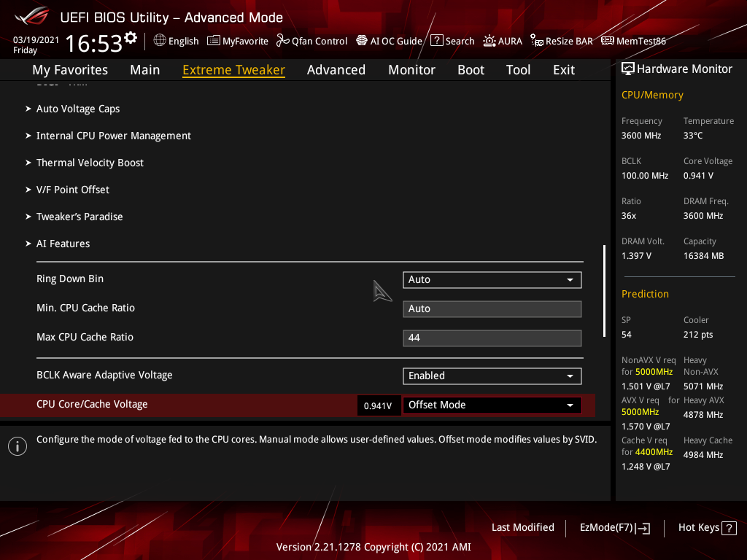
Task: Open the CPU Core/Cache Voltage Offset Mode dropdown
Action: [492, 405]
